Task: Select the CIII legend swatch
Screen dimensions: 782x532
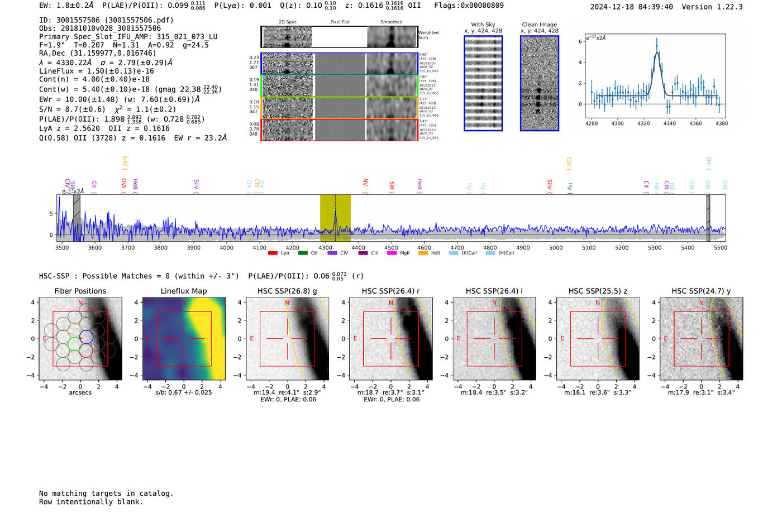Action: click(363, 253)
